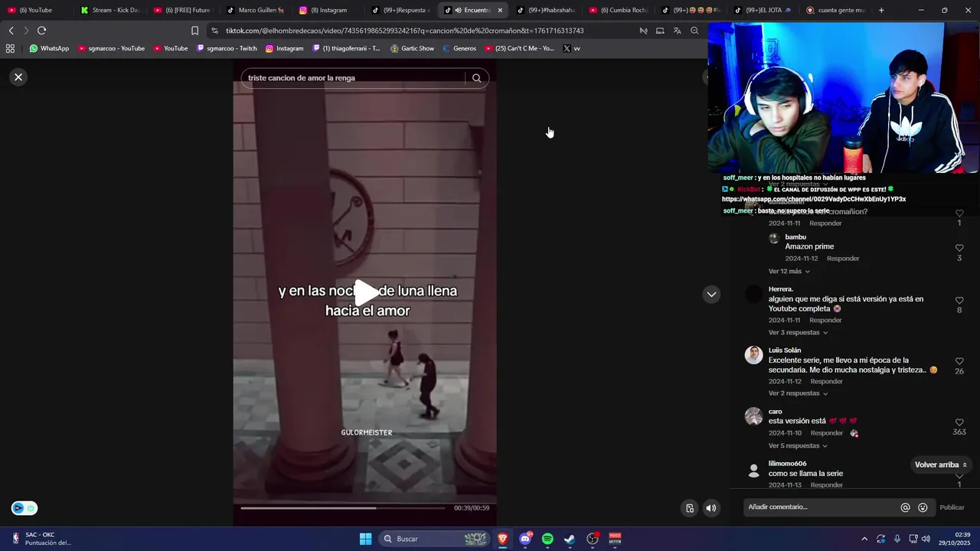Like bambu's 'Amazon prime' comment
The height and width of the screenshot is (551, 980).
tap(959, 248)
